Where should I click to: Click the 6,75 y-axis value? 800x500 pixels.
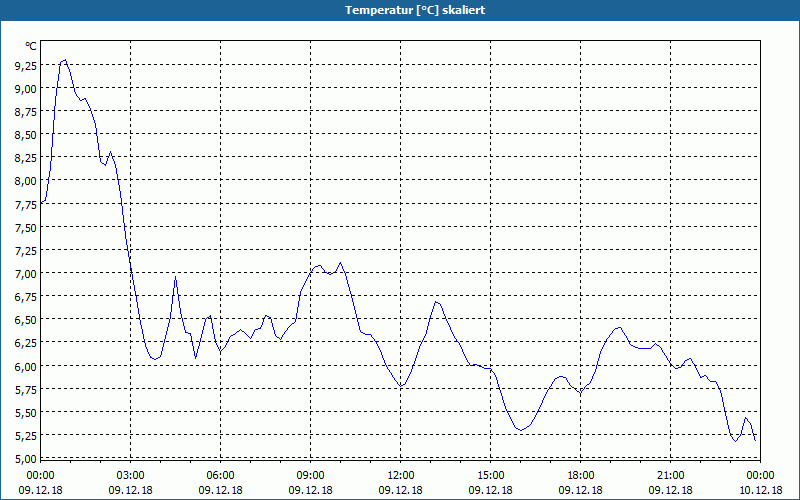pyautogui.click(x=26, y=297)
